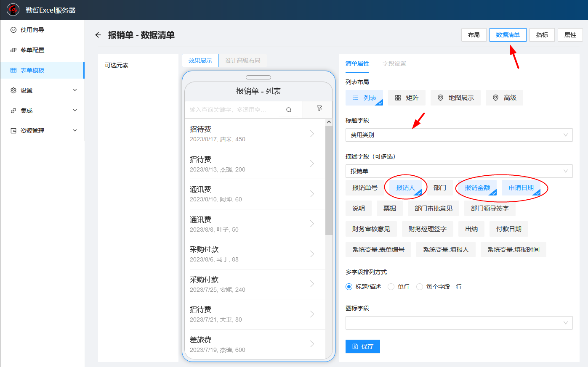Expand the 设置 sidebar menu

pos(42,90)
